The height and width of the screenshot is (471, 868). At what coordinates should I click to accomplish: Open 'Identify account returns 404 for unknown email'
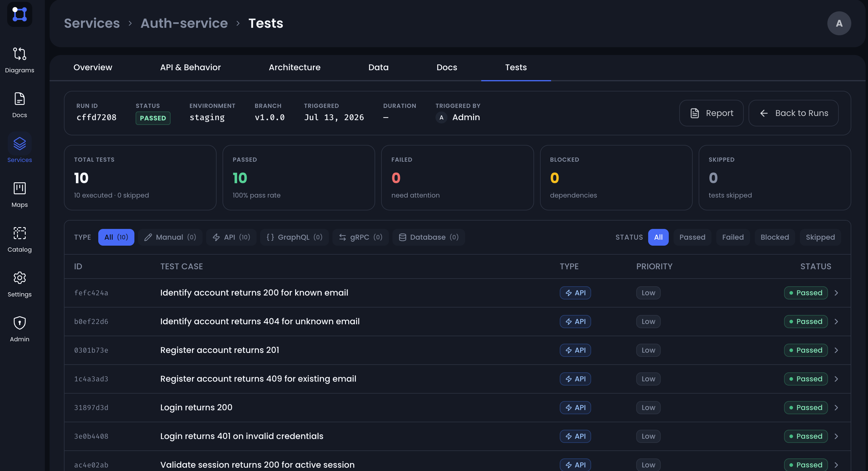(x=260, y=322)
